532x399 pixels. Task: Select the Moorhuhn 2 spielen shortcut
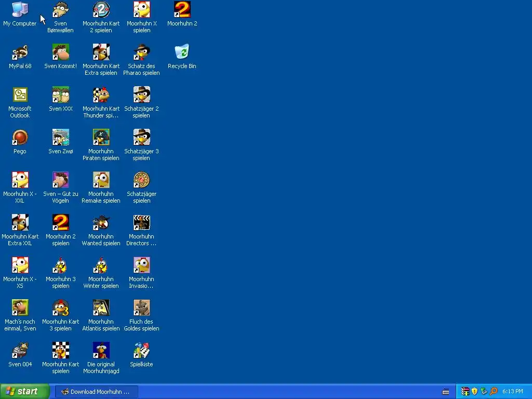(x=61, y=222)
